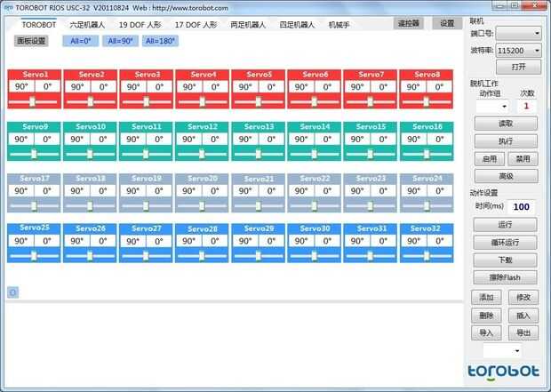
Task: Click the Servo12 slider handle
Action: 202,154
